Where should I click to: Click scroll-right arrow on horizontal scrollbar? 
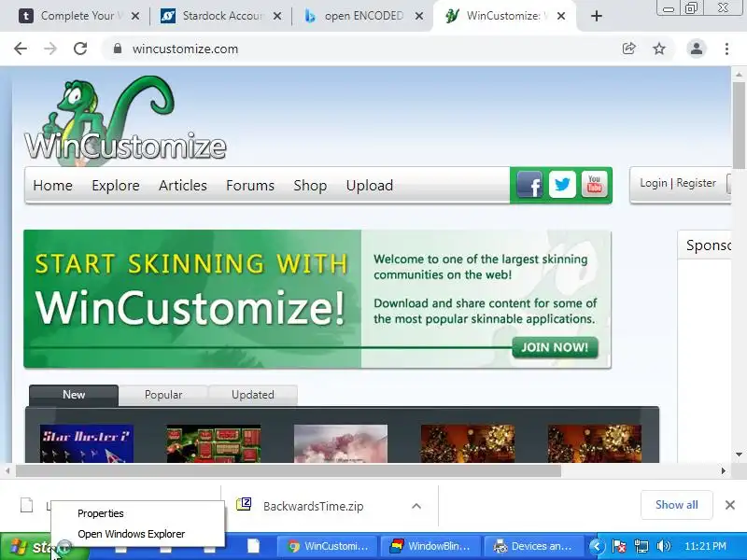(723, 471)
